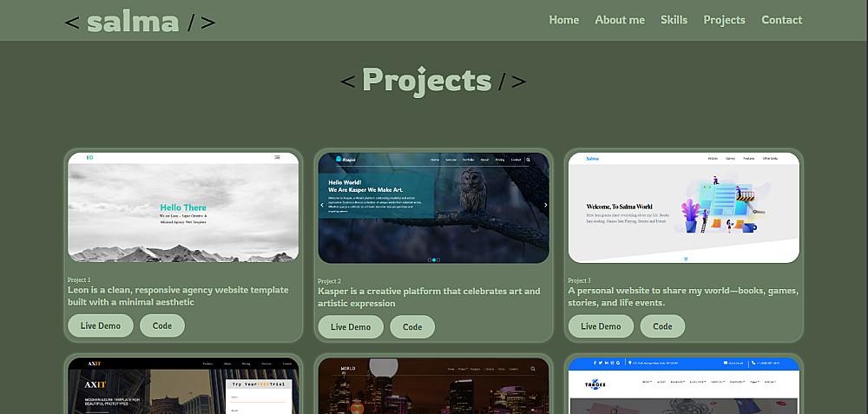Click the right slider arrow in Kasper preview
The height and width of the screenshot is (414, 868).
(x=545, y=205)
